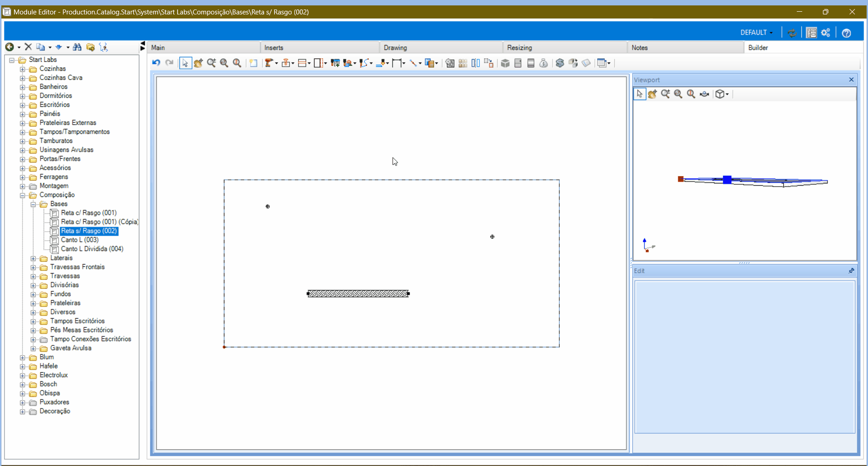The image size is (868, 466).
Task: Click the Viewport orbit rotate icon
Action: click(704, 94)
